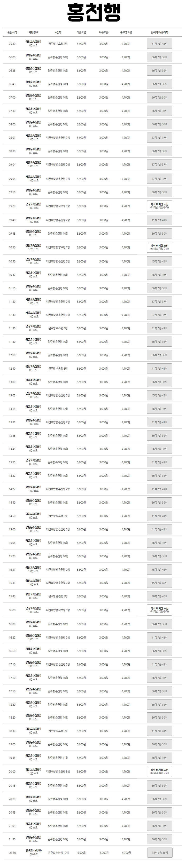This screenshot has width=186, height=868.
Task: Pick the 19:45 원주발 춘천행 11형 seat button
Action: click(159, 758)
